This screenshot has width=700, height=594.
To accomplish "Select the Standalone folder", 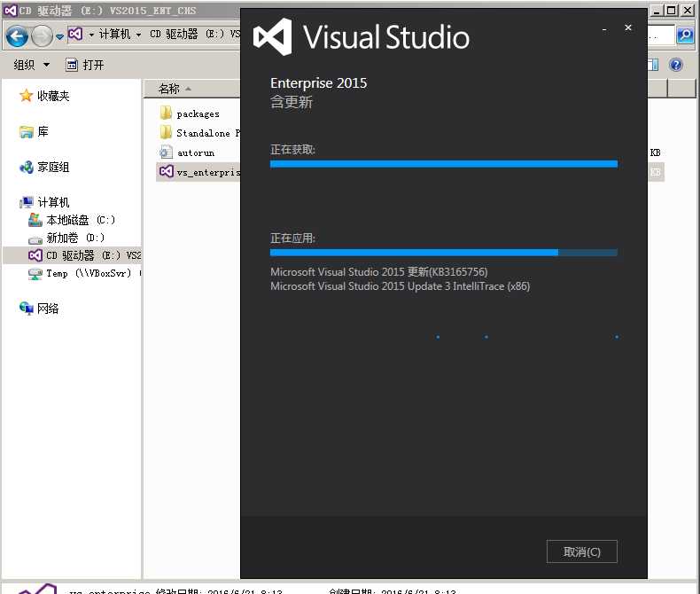I will (x=208, y=133).
